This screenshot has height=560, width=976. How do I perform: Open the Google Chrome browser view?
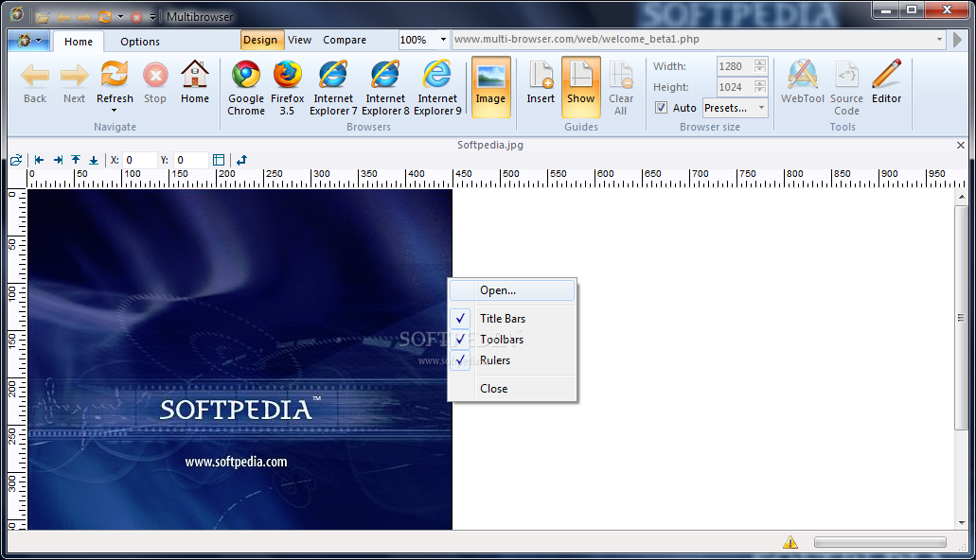246,88
